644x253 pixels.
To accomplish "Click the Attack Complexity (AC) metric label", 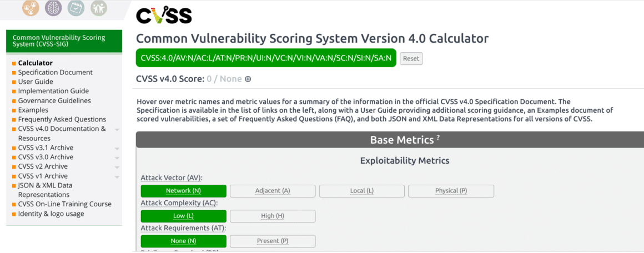I will click(179, 203).
